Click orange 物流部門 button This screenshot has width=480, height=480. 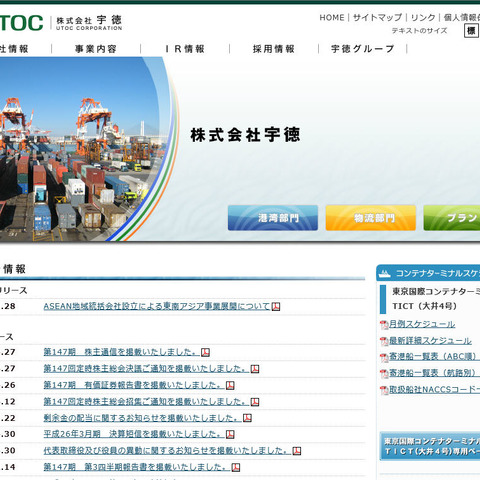coord(371,218)
